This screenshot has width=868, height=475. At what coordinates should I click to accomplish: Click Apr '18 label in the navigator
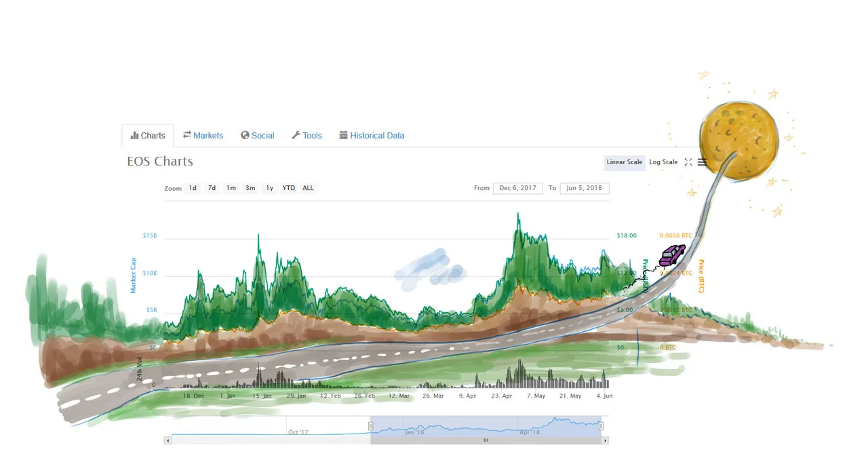point(530,432)
